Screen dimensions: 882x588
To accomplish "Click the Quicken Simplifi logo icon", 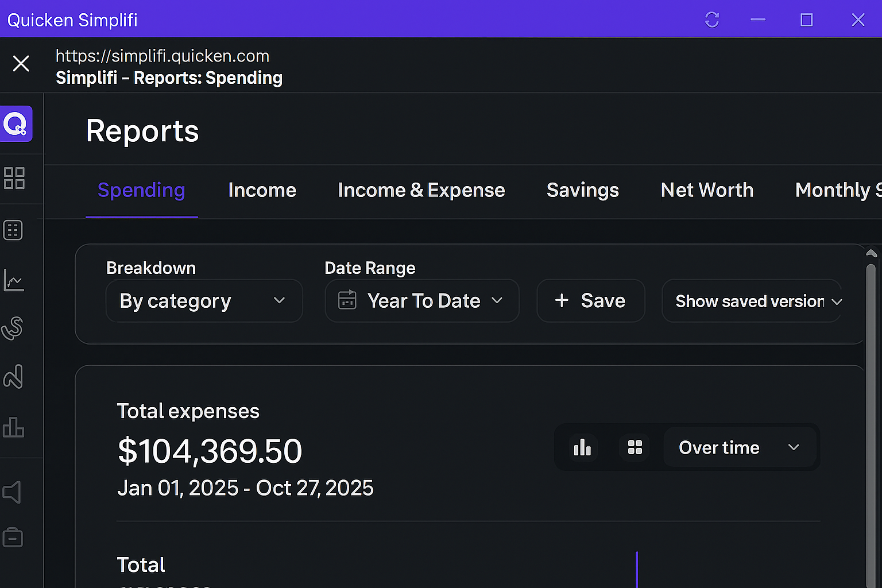I will coord(16,123).
